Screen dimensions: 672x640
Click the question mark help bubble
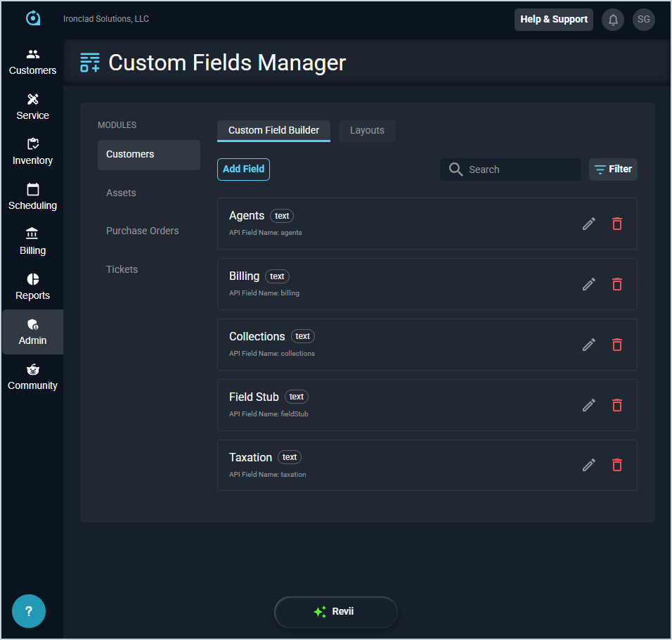click(29, 611)
